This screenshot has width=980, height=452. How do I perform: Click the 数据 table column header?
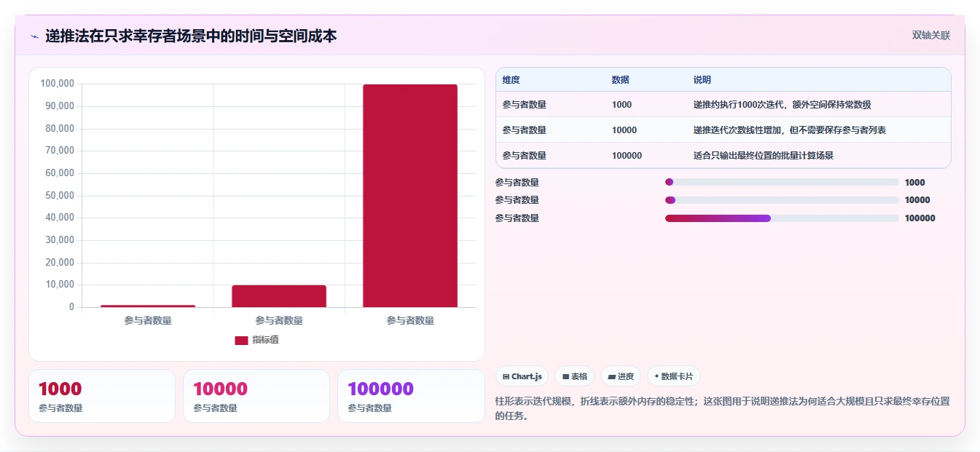(x=621, y=80)
